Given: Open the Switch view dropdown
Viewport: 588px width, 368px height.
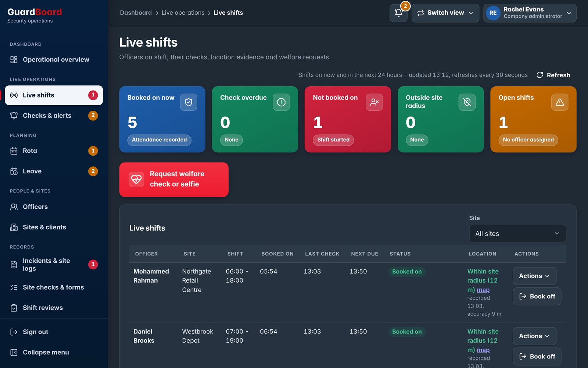Looking at the screenshot, I should [x=445, y=13].
